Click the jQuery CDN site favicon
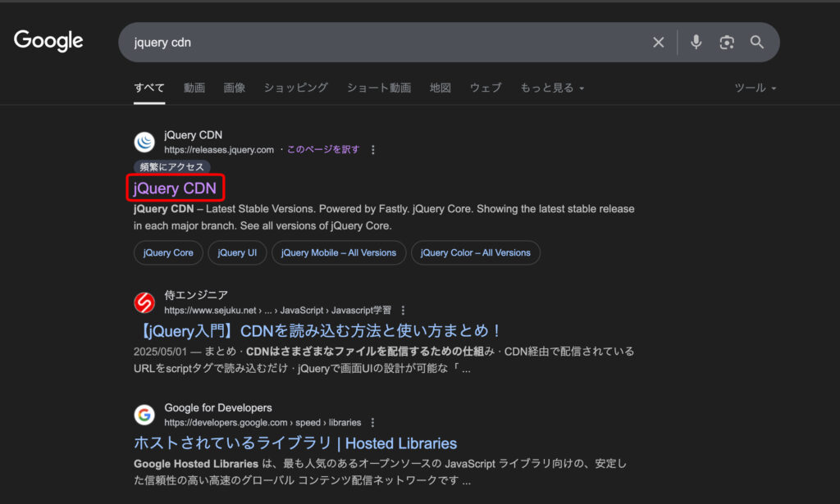Viewport: 840px width, 504px height. (x=144, y=143)
